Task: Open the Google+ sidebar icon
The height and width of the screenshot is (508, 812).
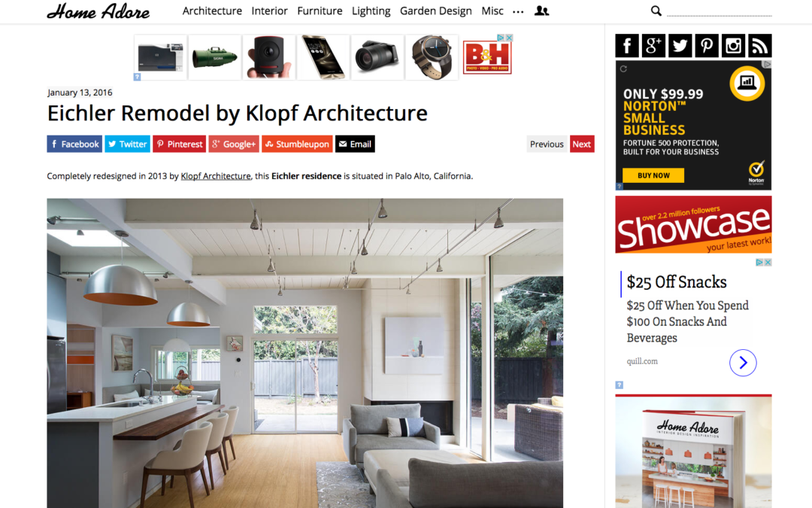Action: (653, 46)
